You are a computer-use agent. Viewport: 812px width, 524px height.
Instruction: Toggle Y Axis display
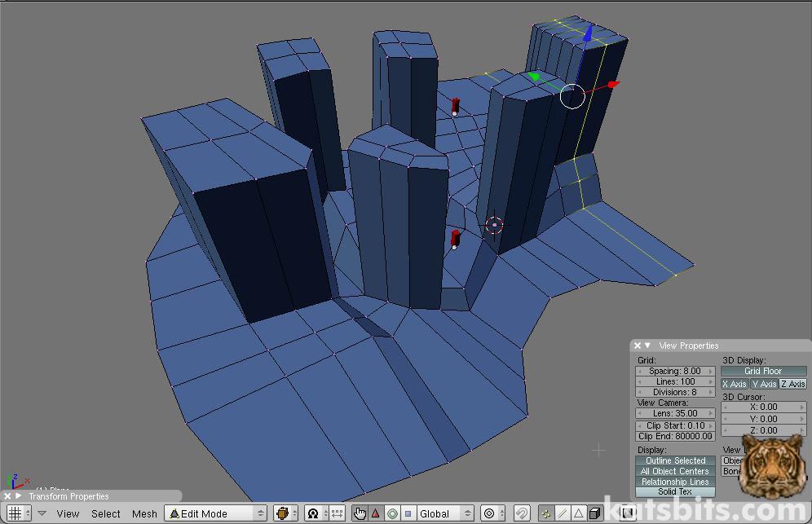coord(765,384)
